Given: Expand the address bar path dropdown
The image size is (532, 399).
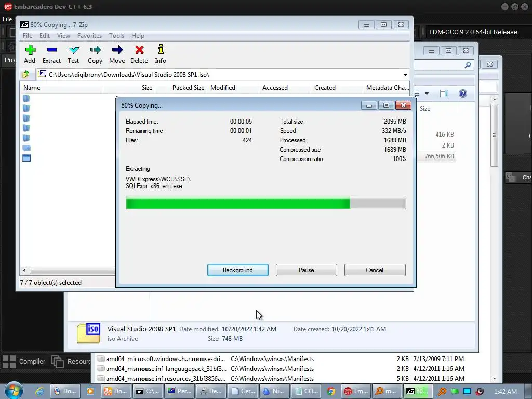Looking at the screenshot, I should pyautogui.click(x=405, y=75).
